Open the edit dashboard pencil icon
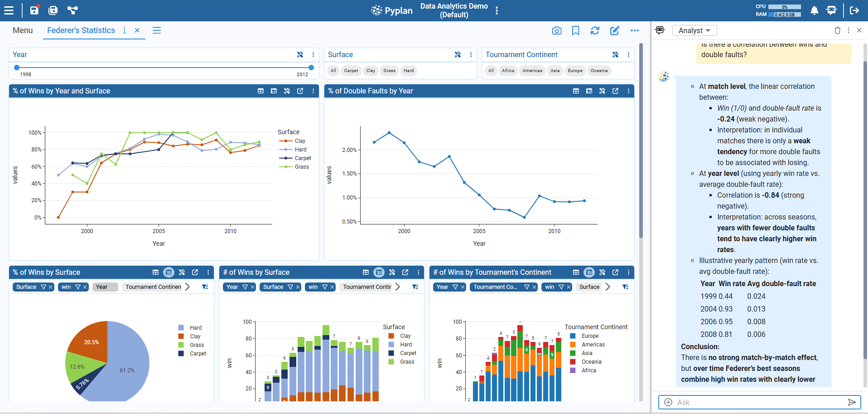Image resolution: width=868 pixels, height=414 pixels. pos(614,30)
